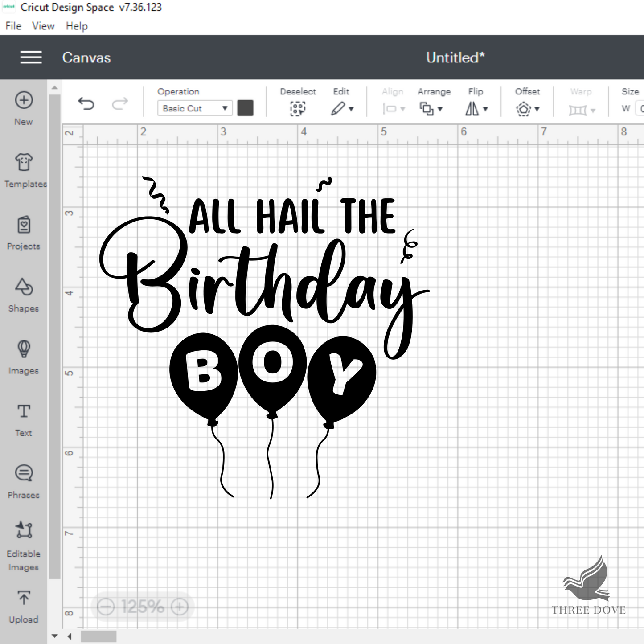Image resolution: width=644 pixels, height=644 pixels.
Task: Click the side panel scroll down arrow
Action: pyautogui.click(x=54, y=636)
